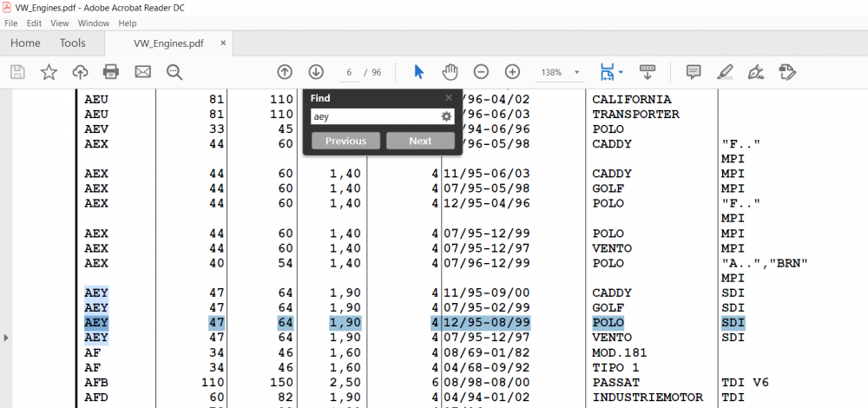Open the stamp and edit tool icon
868x408 pixels.
pyautogui.click(x=786, y=72)
